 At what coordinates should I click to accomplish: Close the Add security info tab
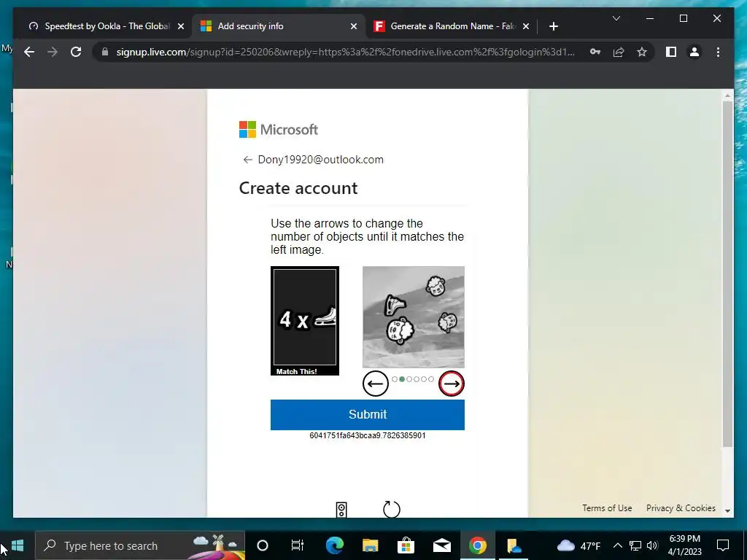(354, 27)
